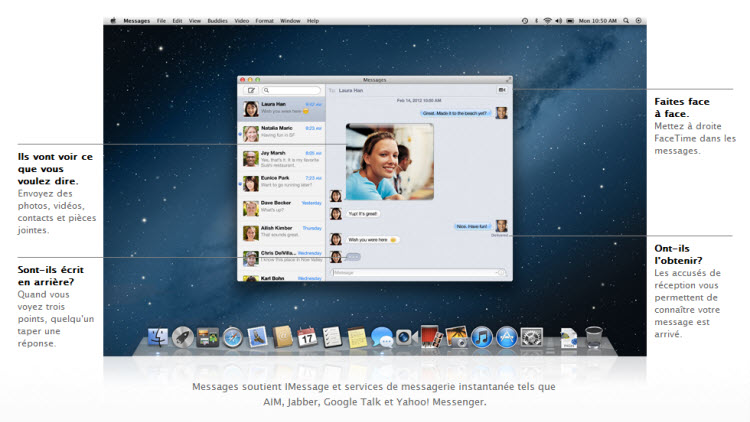Open the Trash in the Dock
750x422 pixels.
(x=594, y=337)
